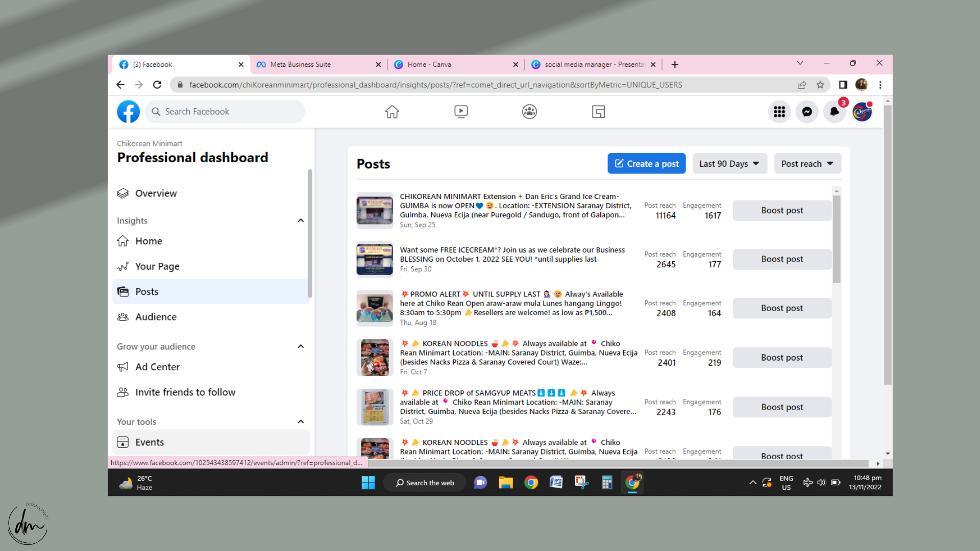The image size is (980, 551).
Task: Bookmark this page with star icon
Action: point(820,85)
